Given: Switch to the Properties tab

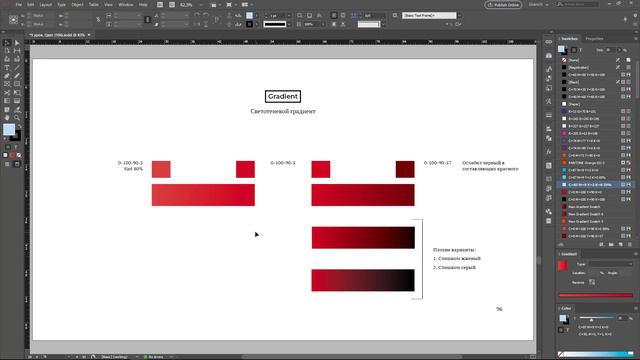Looking at the screenshot, I should [594, 39].
